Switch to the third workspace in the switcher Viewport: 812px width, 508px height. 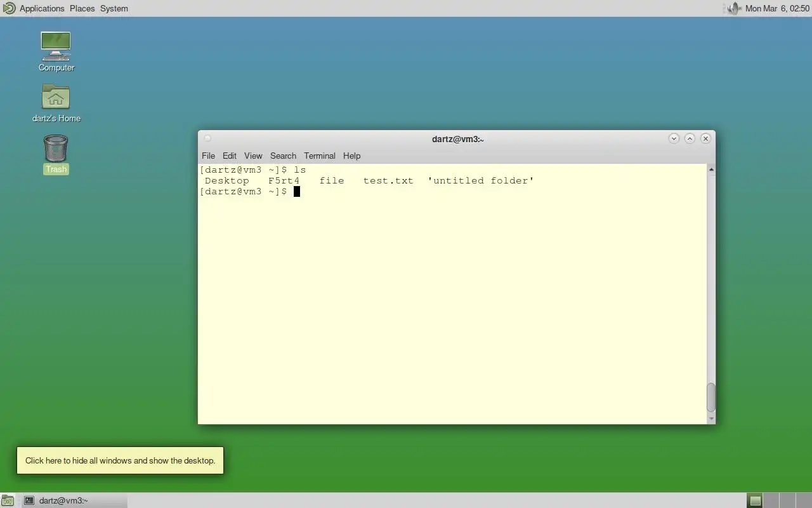[x=787, y=500]
